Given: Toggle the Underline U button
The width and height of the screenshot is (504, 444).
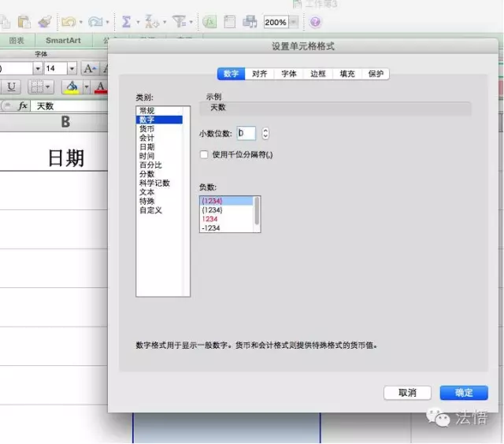Looking at the screenshot, I should pyautogui.click(x=12, y=87).
